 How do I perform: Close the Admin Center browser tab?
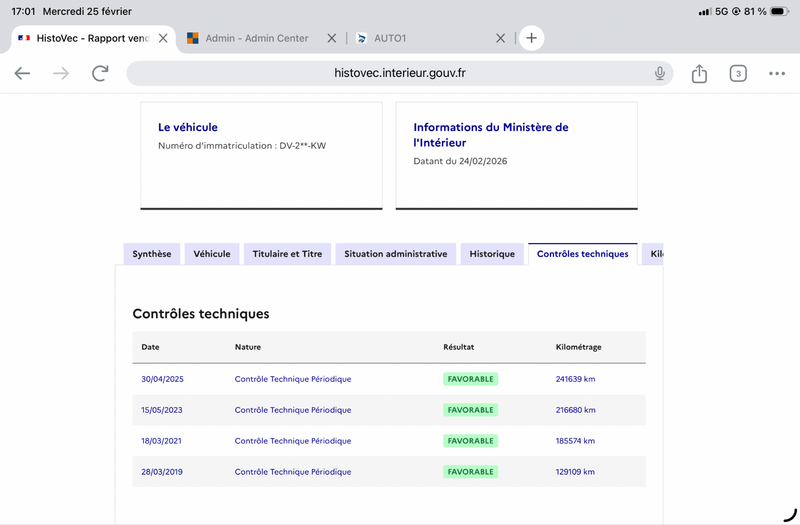(331, 38)
